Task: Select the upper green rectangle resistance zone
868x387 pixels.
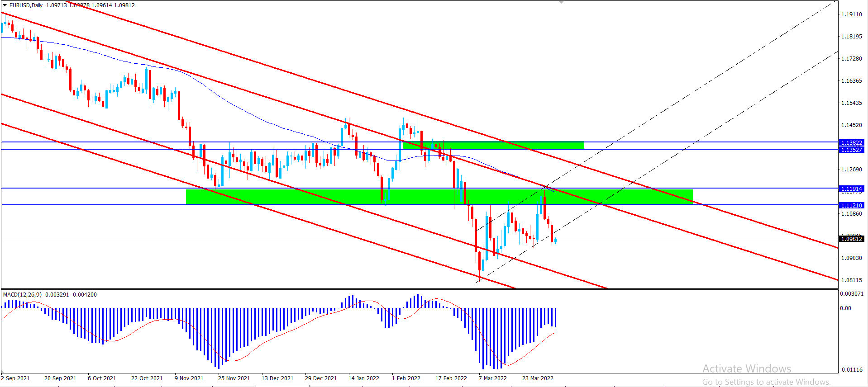Action: coord(494,146)
